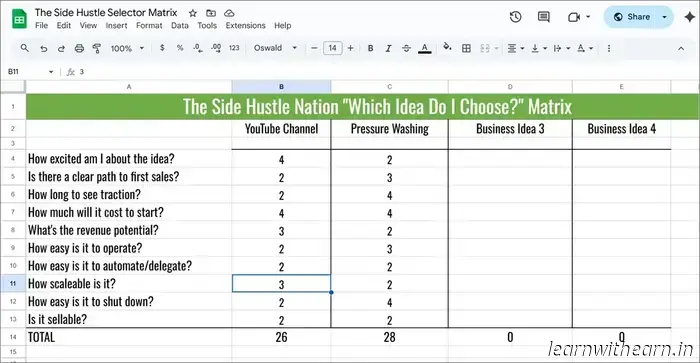This screenshot has height=363, width=700.
Task: Select the Pressure Washing cell
Action: [x=390, y=129]
